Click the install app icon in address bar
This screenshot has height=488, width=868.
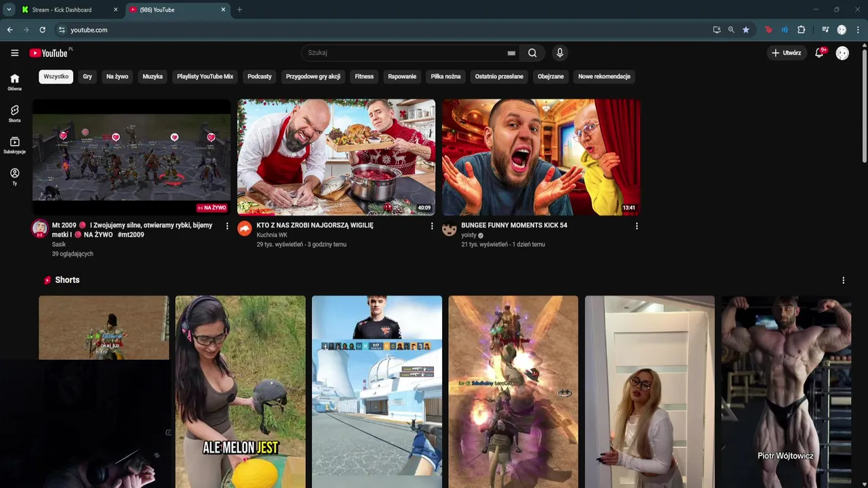(717, 30)
